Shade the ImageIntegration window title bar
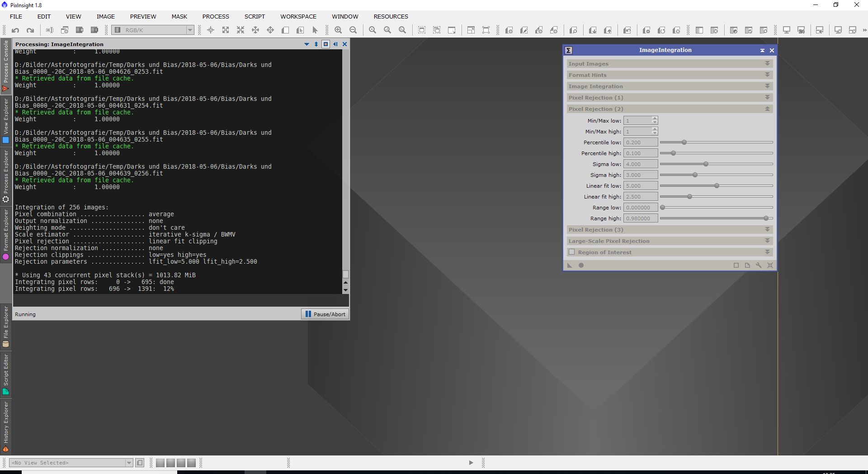The image size is (868, 474). [x=762, y=50]
